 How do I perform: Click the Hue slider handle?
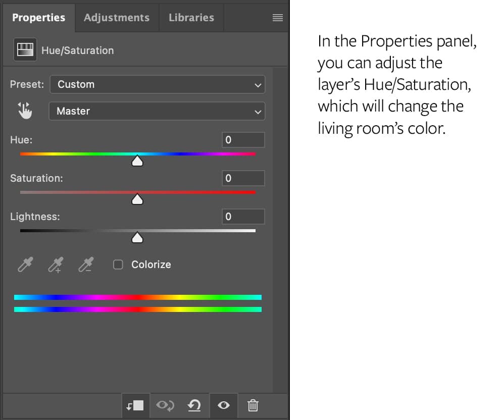click(137, 161)
